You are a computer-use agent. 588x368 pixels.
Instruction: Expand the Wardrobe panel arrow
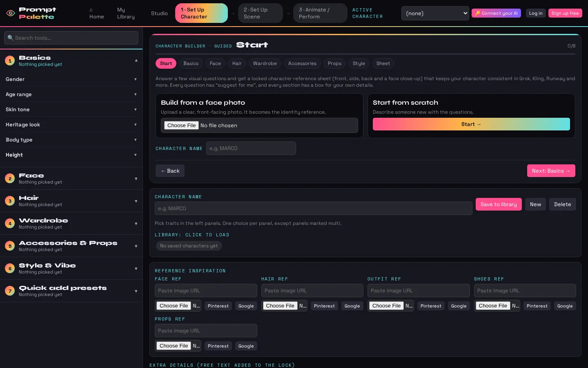(136, 224)
